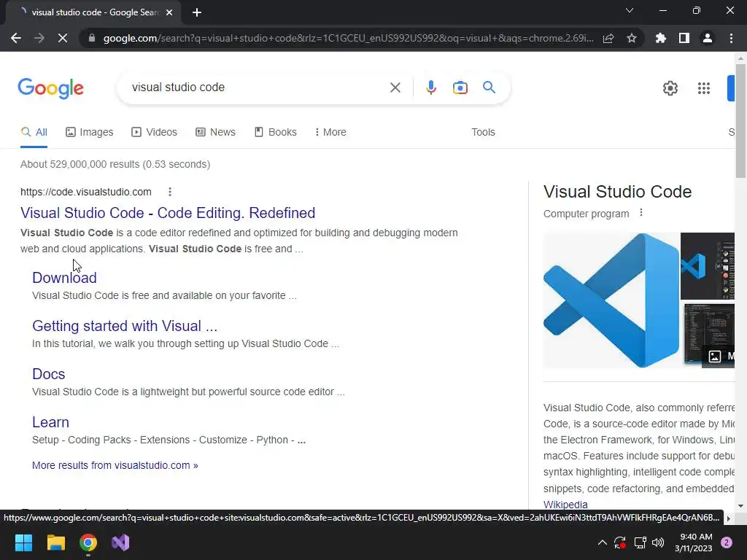Open the clock showing 9:40 AM
Screen dimensions: 747x560
693,542
